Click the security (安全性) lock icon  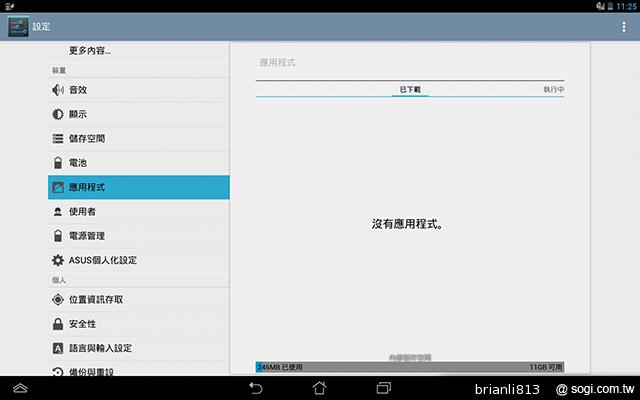pyautogui.click(x=58, y=324)
